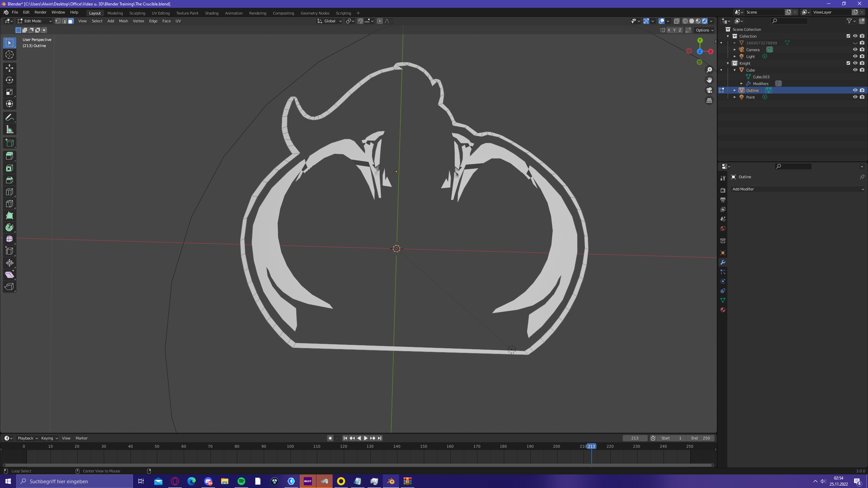The height and width of the screenshot is (488, 868).
Task: Expand the Point light tree item
Action: [x=735, y=97]
